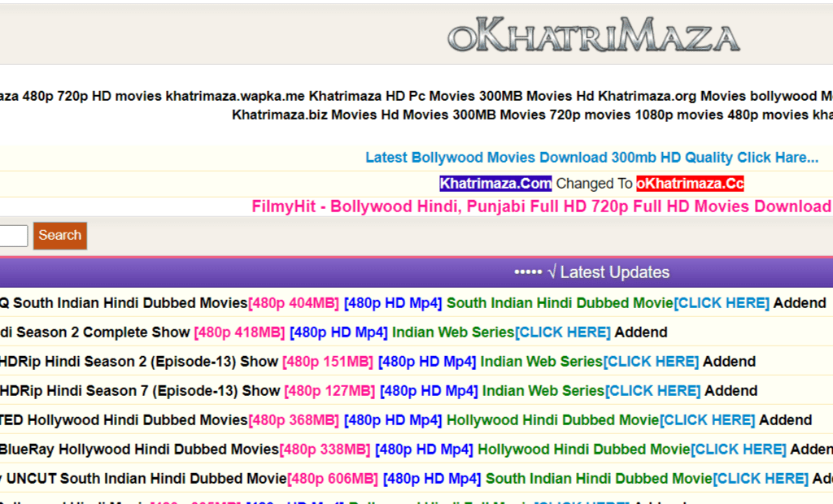Open the FilmyHit Bollywood Hindi Punjabi link
Image resolution: width=833 pixels, height=504 pixels.
point(542,206)
